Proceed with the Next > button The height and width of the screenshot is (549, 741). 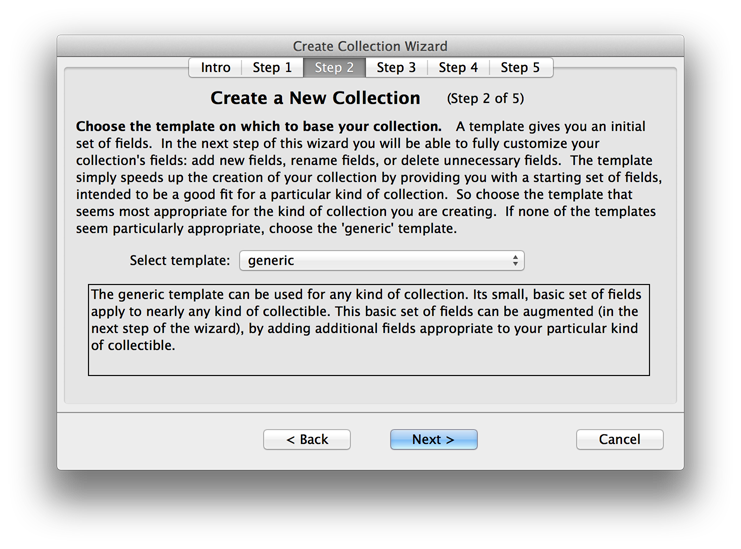[433, 439]
